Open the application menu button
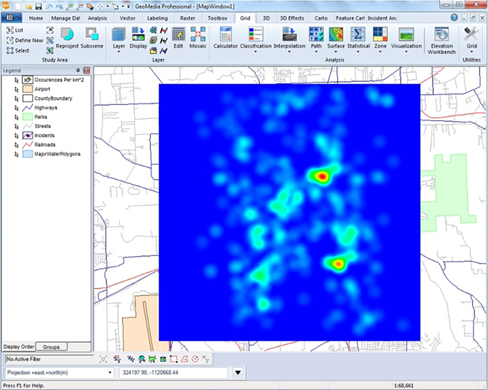488x390 pixels. (x=12, y=18)
